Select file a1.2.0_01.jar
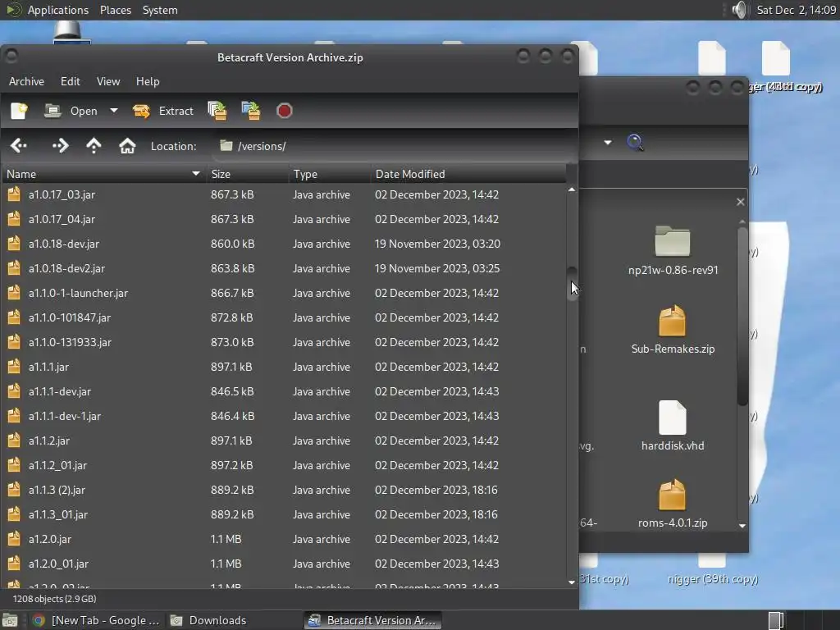 coord(284,564)
